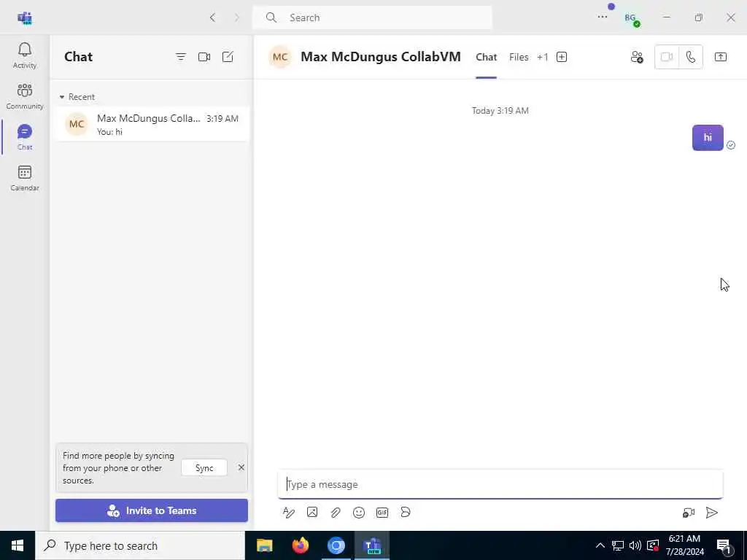Switch to the Files tab
Image resolution: width=747 pixels, height=560 pixels.
pyautogui.click(x=519, y=57)
